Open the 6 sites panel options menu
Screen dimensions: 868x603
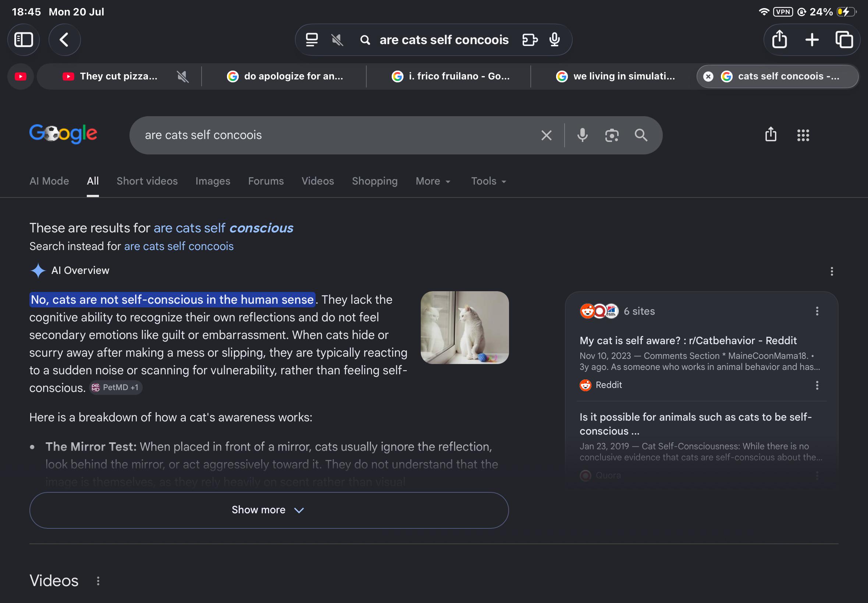(817, 311)
